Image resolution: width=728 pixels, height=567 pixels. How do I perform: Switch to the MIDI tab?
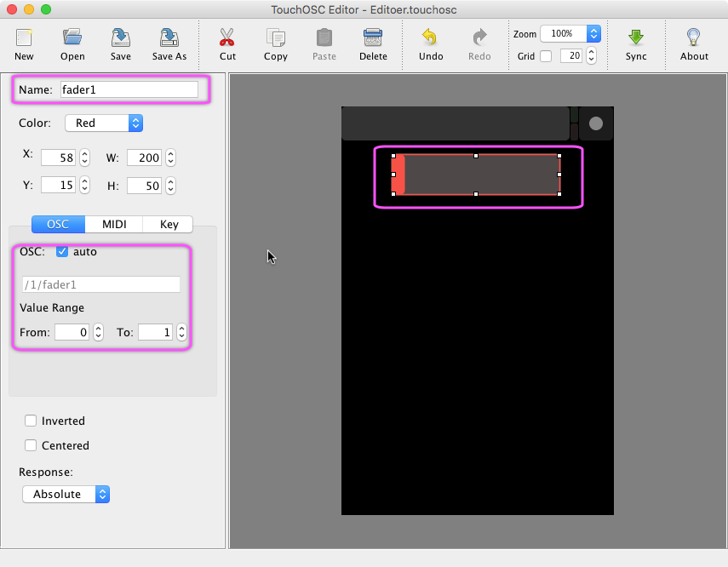pyautogui.click(x=114, y=224)
